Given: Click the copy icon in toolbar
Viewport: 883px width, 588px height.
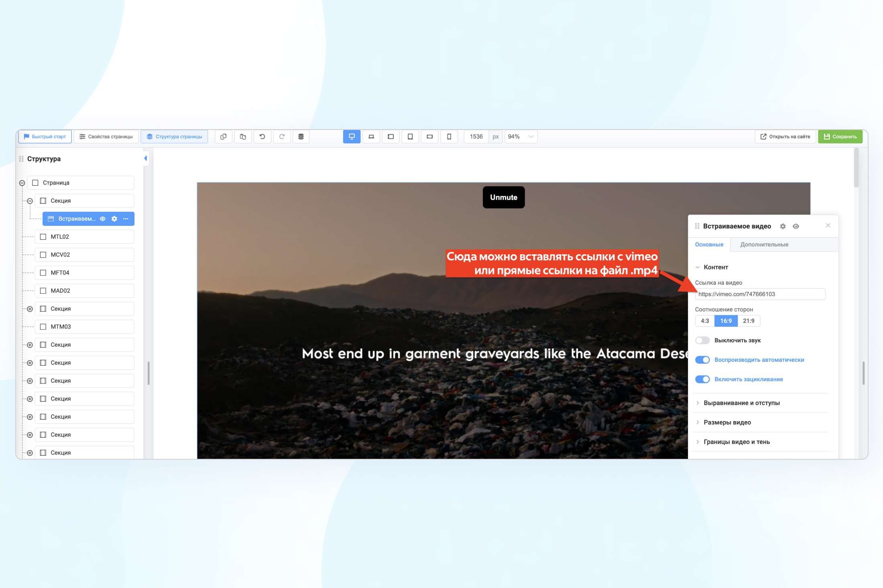Looking at the screenshot, I should pyautogui.click(x=224, y=137).
